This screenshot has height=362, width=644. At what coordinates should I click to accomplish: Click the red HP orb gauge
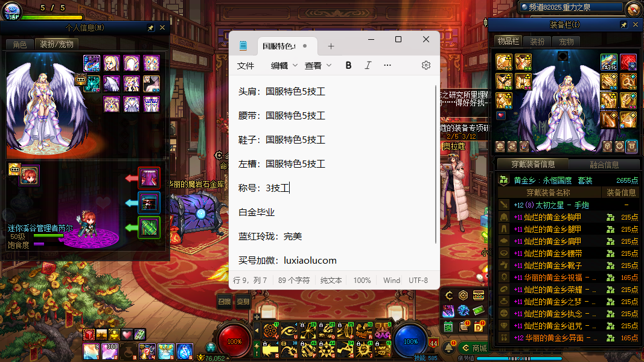[234, 341]
